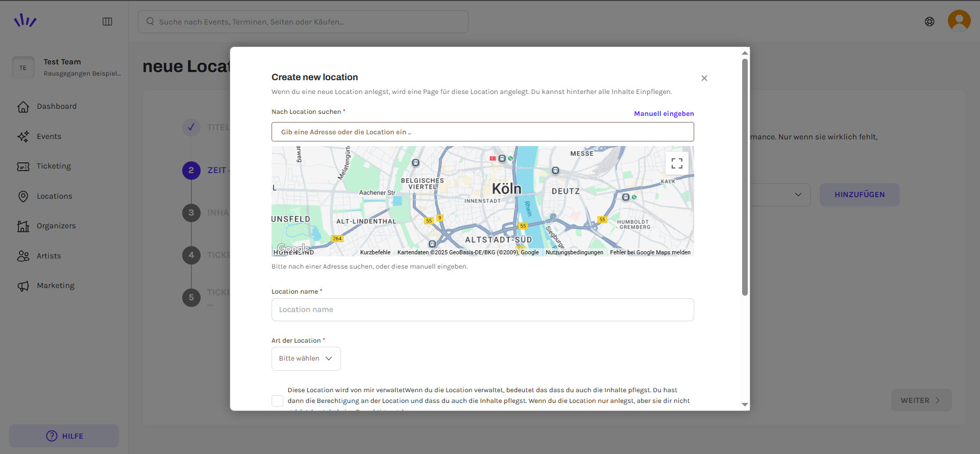Click the dialog scrollbar up arrow
This screenshot has width=980, height=454.
tap(745, 53)
